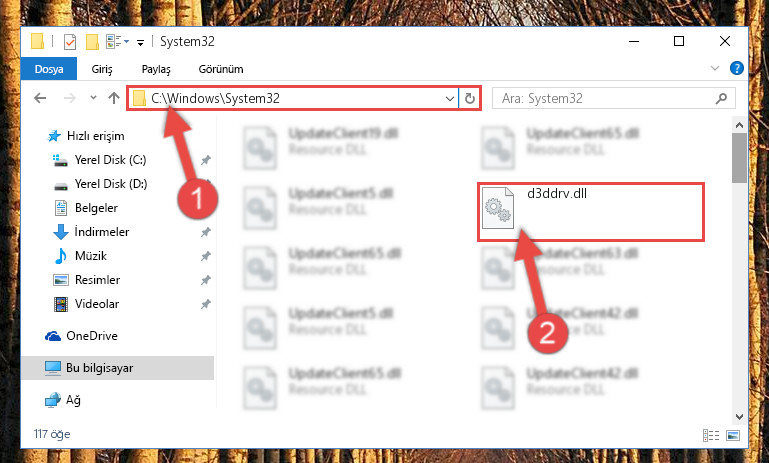This screenshot has width=769, height=463.
Task: Select OneDrive in navigation pane
Action: 92,336
